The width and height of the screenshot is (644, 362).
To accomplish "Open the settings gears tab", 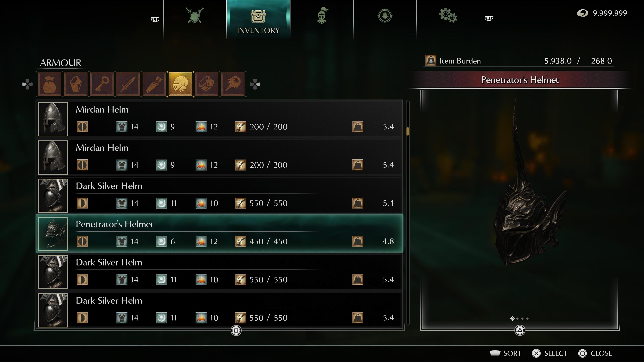I will tap(448, 15).
